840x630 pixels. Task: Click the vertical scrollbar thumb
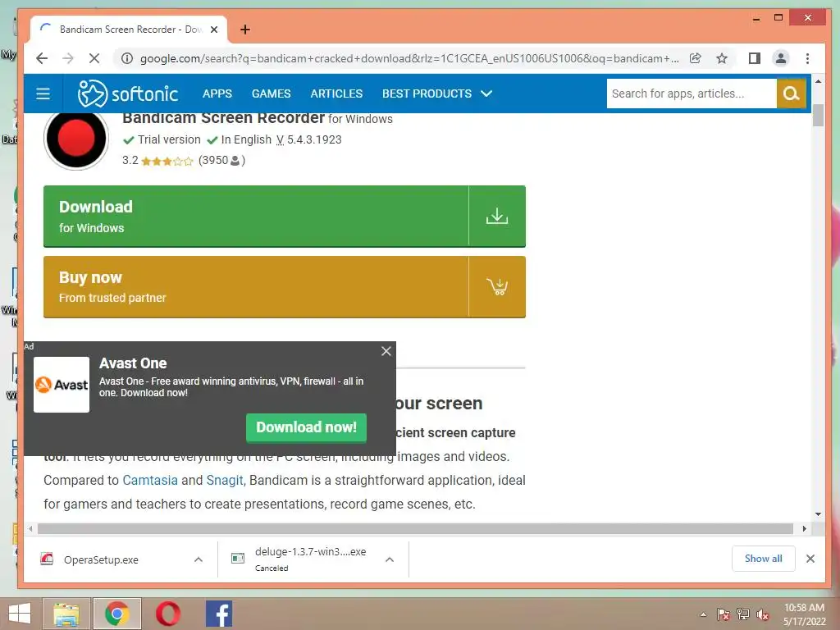818,116
